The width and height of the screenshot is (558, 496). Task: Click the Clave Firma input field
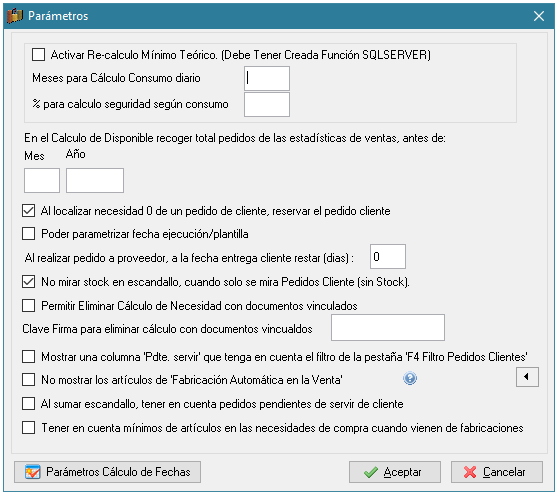388,327
